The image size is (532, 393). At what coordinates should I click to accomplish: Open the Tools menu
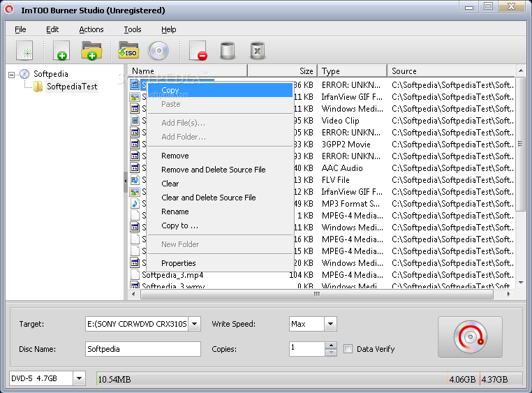(133, 29)
